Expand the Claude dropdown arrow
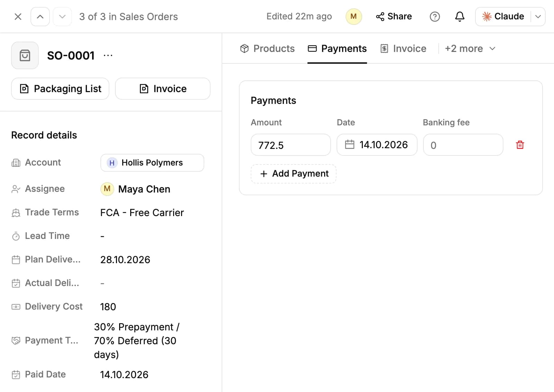Screen dimensions: 554x392 (x=538, y=16)
